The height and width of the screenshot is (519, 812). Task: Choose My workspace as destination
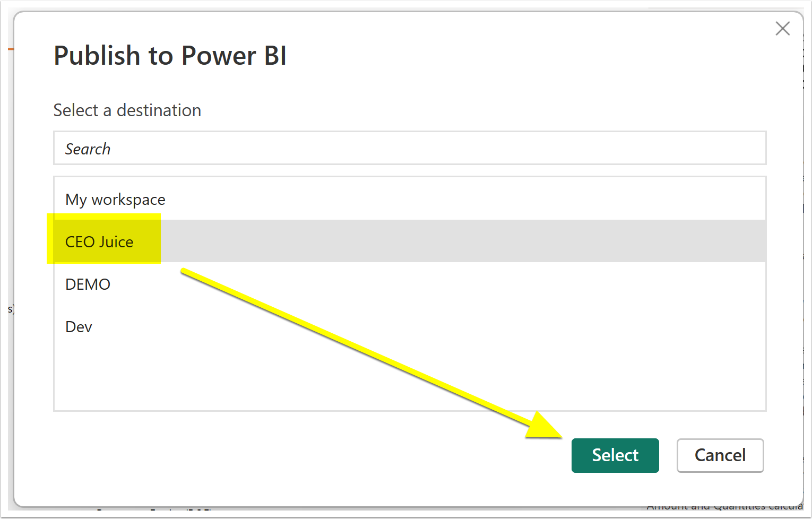(410, 199)
